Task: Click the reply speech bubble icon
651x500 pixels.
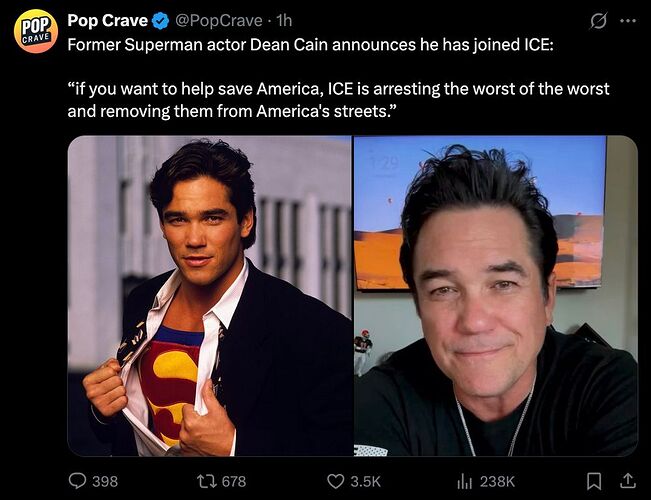Action: [77, 481]
